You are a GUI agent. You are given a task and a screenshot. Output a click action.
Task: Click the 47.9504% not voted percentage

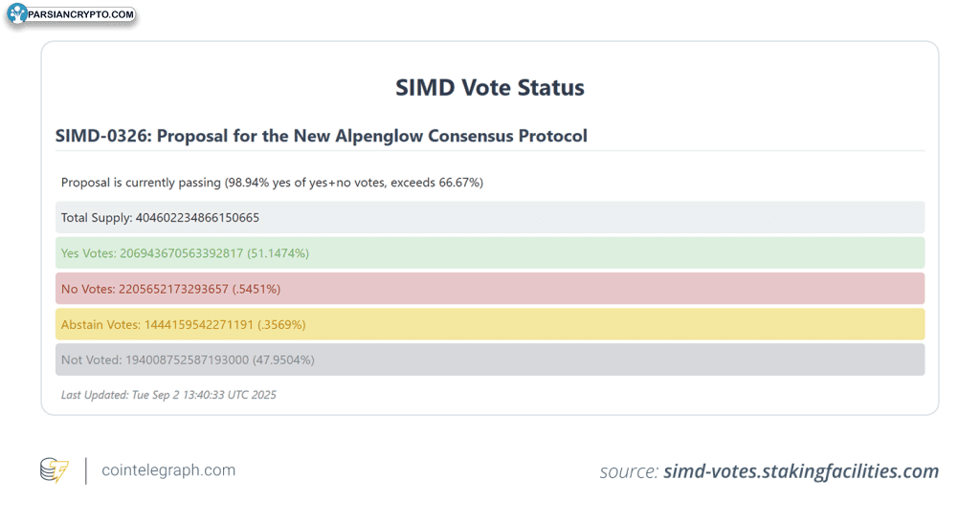pos(283,360)
